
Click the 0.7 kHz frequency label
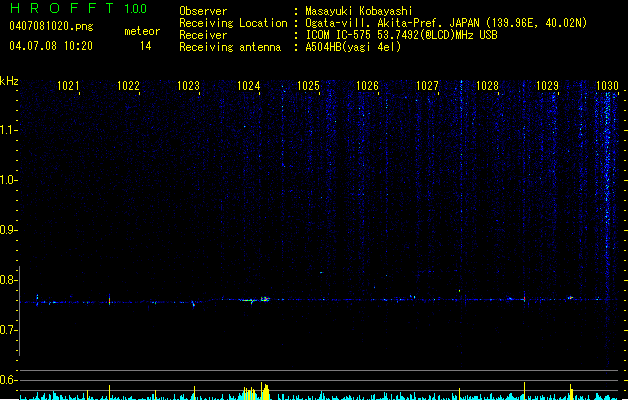pos(8,330)
